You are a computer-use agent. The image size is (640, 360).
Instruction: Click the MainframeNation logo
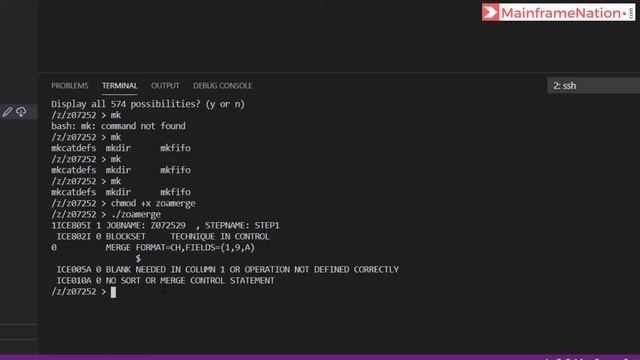[558, 13]
